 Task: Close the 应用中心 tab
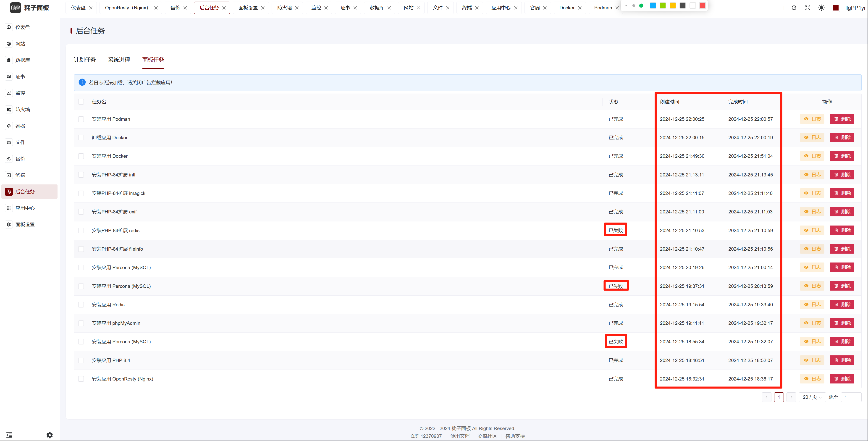tap(516, 8)
